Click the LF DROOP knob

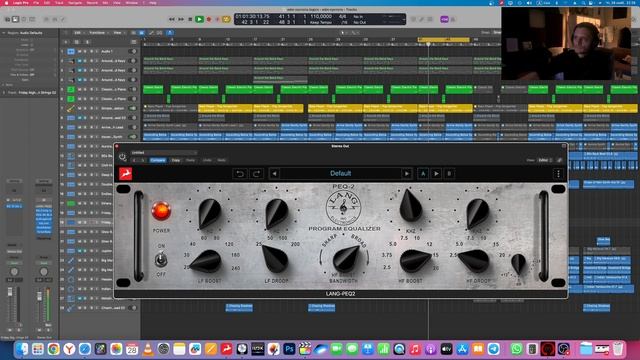coord(274,259)
